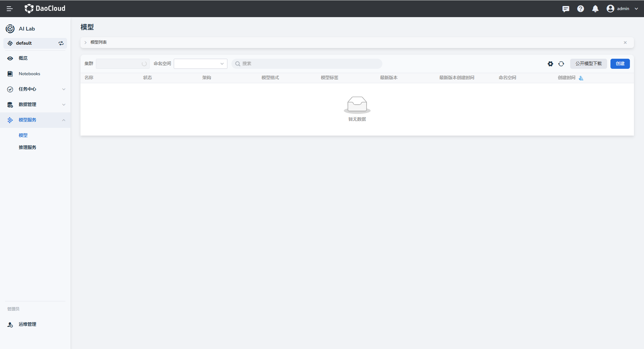Expand the 数据管理 menu

point(35,105)
